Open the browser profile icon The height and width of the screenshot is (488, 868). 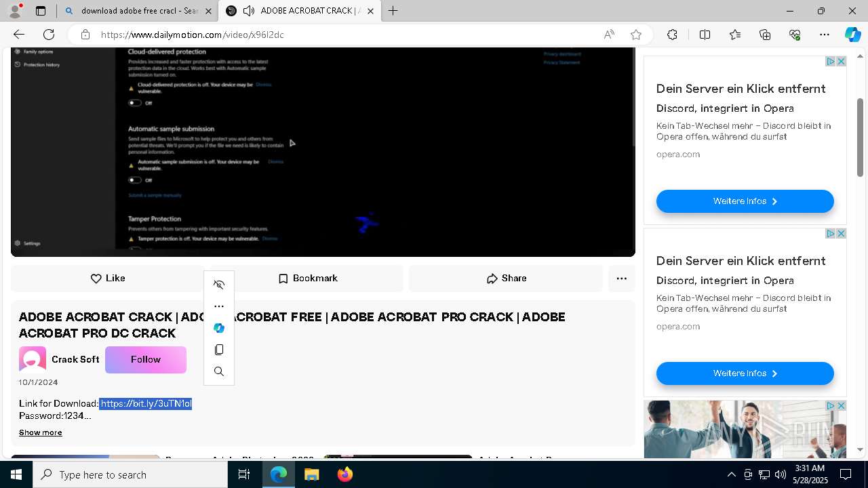(15, 10)
